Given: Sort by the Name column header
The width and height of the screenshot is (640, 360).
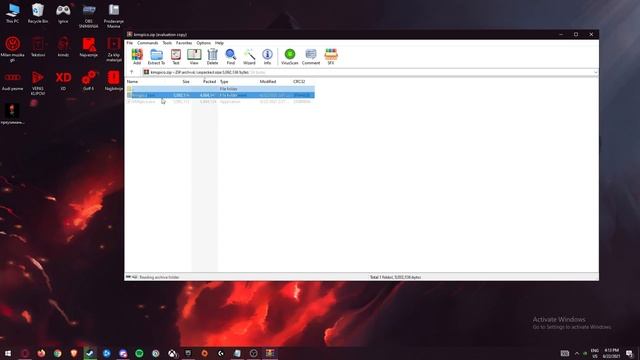Looking at the screenshot, I should pos(132,82).
